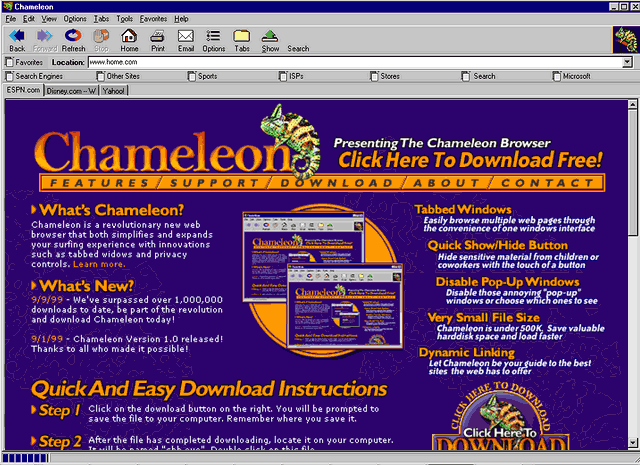This screenshot has width=640, height=465.
Task: Click the 'Step 2' instruction label
Action: (x=60, y=441)
